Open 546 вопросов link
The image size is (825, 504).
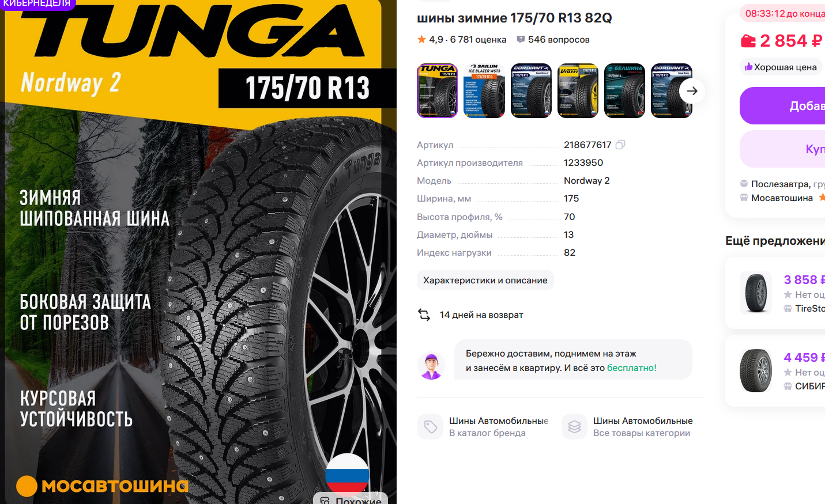coord(559,39)
